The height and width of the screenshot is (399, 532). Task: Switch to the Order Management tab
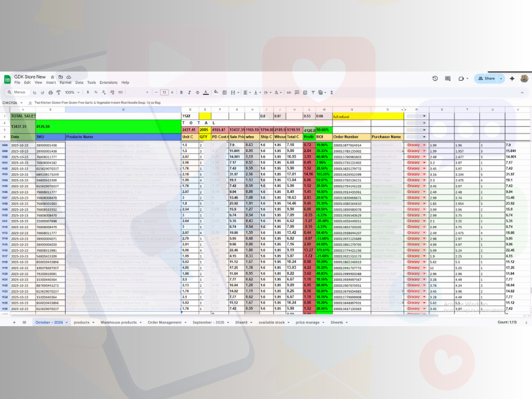point(167,322)
